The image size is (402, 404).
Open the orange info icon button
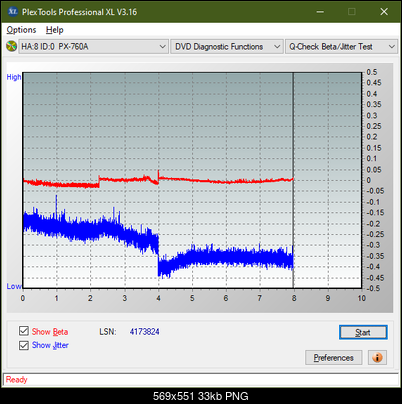[377, 358]
